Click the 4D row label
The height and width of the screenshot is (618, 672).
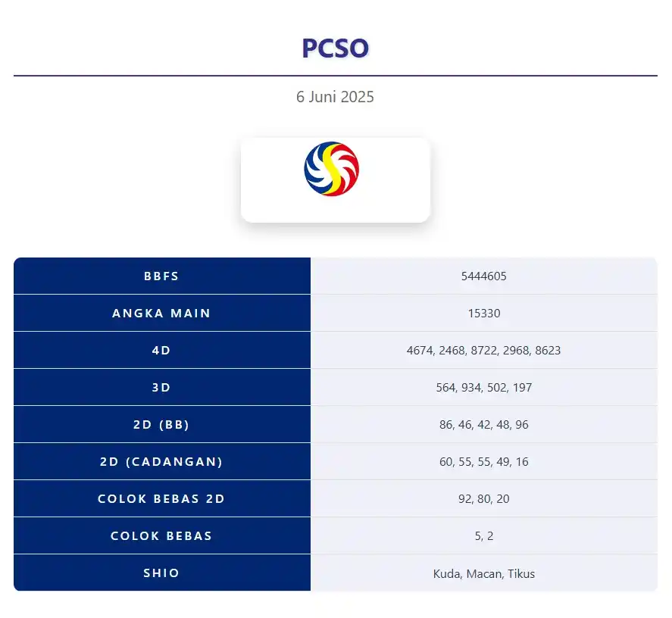161,351
